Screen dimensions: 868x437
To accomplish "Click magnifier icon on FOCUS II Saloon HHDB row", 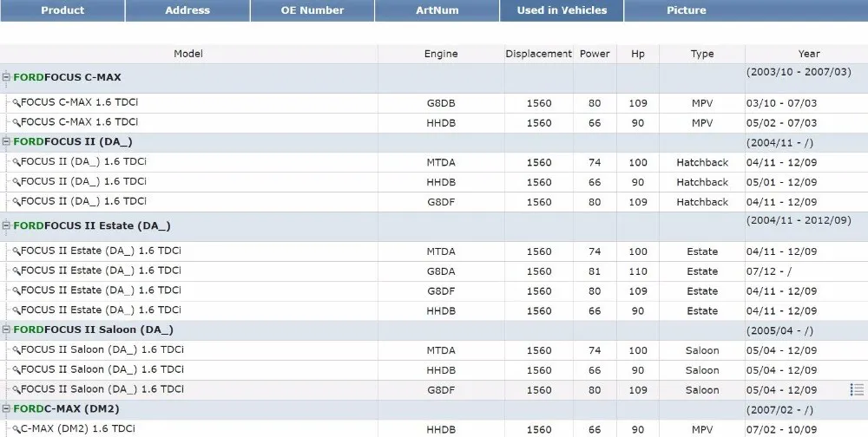I will 16,370.
